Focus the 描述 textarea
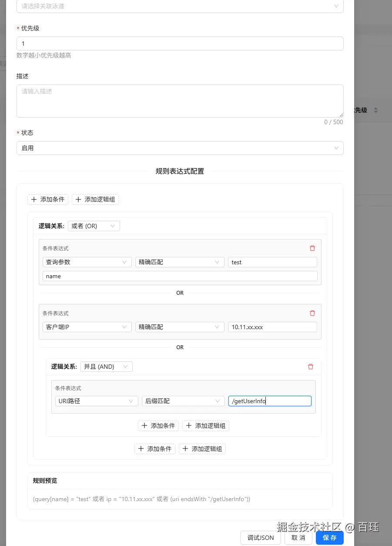The width and height of the screenshot is (392, 546). (180, 101)
